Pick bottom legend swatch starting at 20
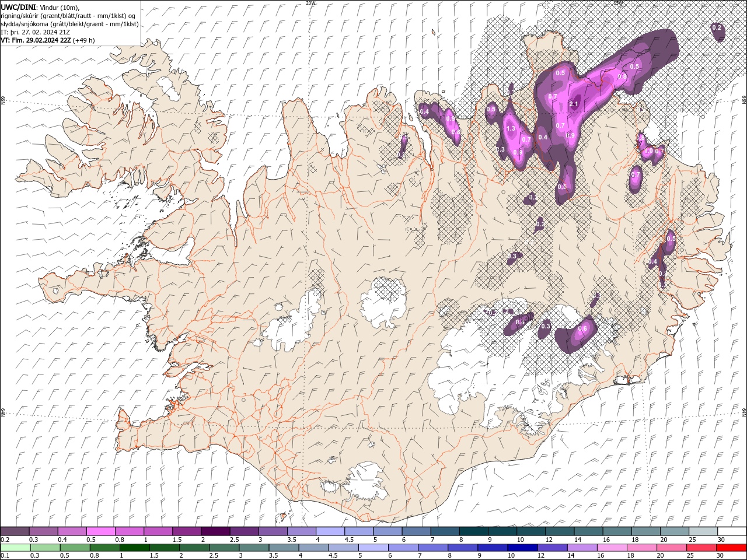The width and height of the screenshot is (747, 560). (671, 548)
